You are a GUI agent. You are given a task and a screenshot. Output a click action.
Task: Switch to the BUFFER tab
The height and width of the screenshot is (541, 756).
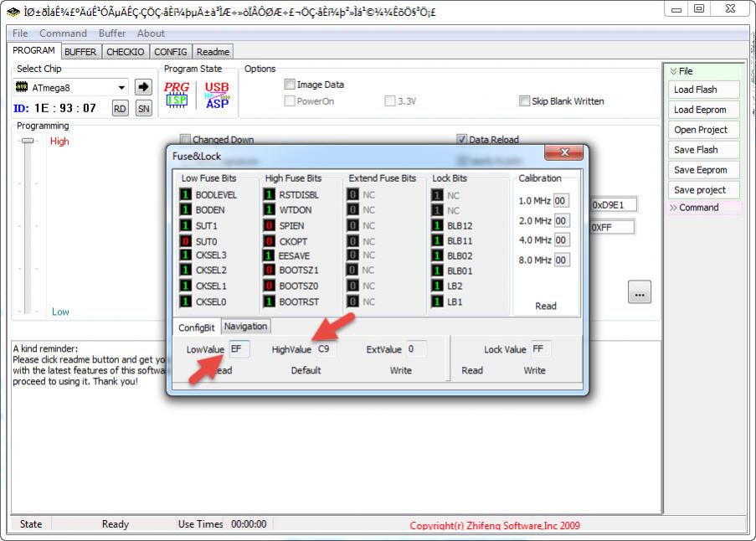pyautogui.click(x=80, y=52)
